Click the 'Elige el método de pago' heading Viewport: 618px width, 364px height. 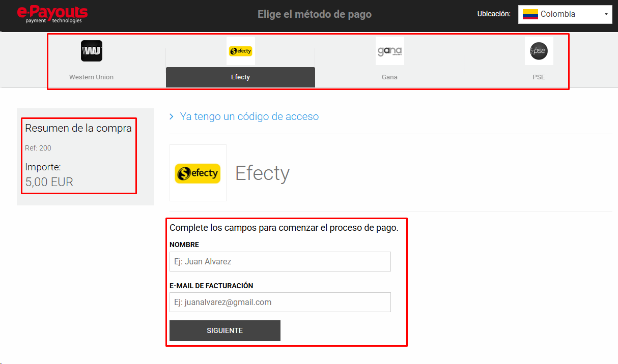pyautogui.click(x=315, y=14)
